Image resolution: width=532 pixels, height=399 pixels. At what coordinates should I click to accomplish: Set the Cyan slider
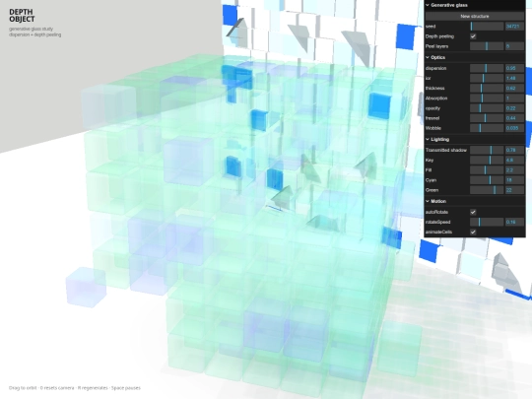click(x=487, y=180)
